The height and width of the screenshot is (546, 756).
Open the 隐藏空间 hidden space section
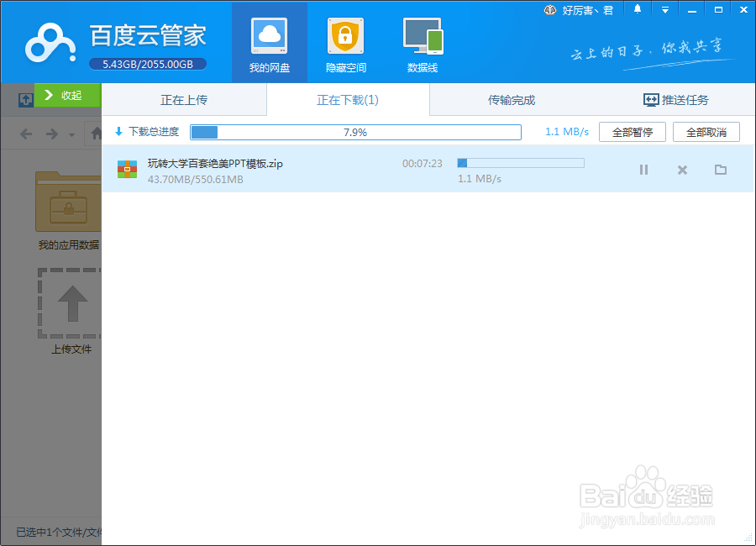pyautogui.click(x=345, y=42)
